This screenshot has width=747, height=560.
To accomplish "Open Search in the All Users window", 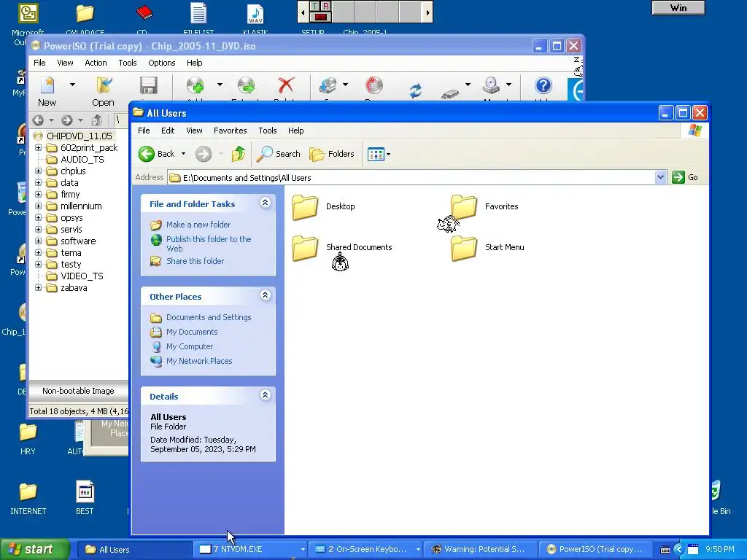I will click(x=279, y=154).
